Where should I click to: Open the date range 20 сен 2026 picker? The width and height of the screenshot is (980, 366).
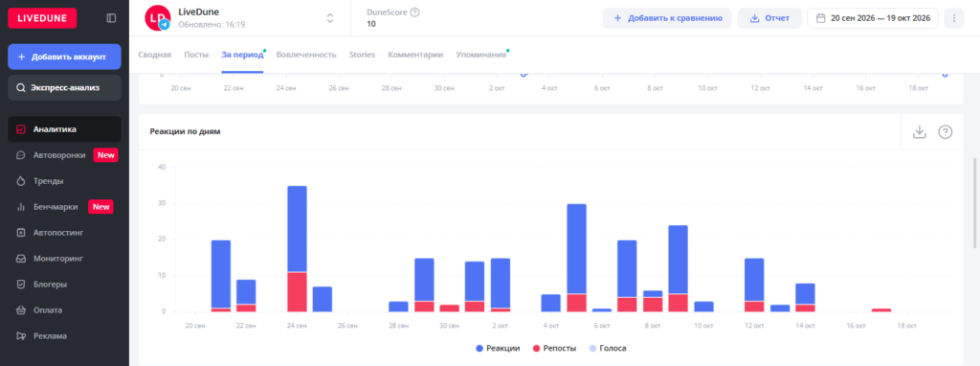[873, 18]
